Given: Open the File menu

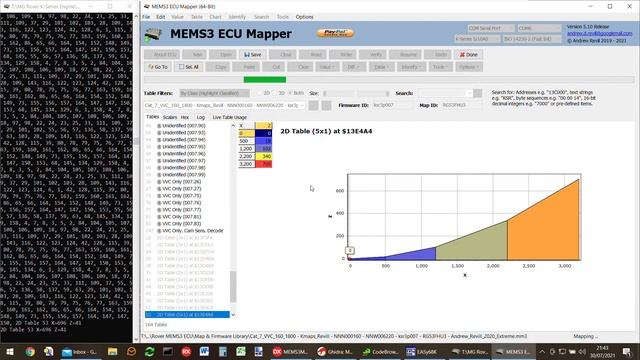Looking at the screenshot, I should pyautogui.click(x=146, y=17).
